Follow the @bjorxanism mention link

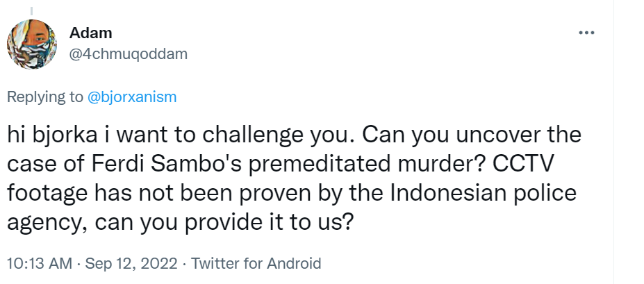coord(132,97)
